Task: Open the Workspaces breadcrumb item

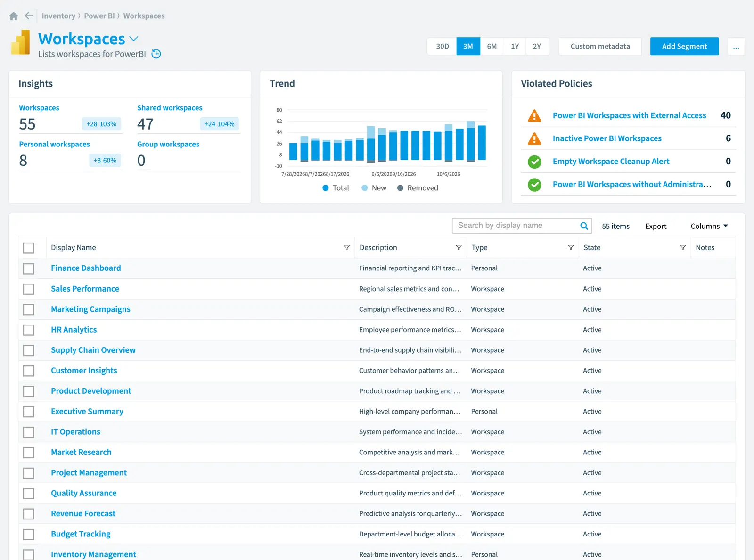Action: 144,16
